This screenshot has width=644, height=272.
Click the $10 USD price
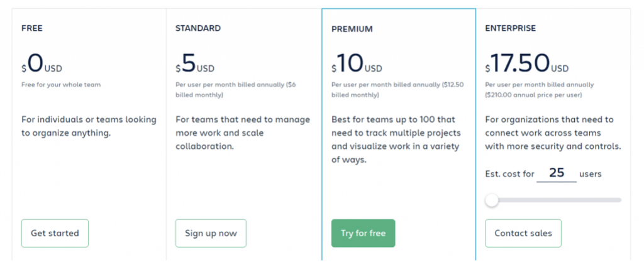(357, 64)
